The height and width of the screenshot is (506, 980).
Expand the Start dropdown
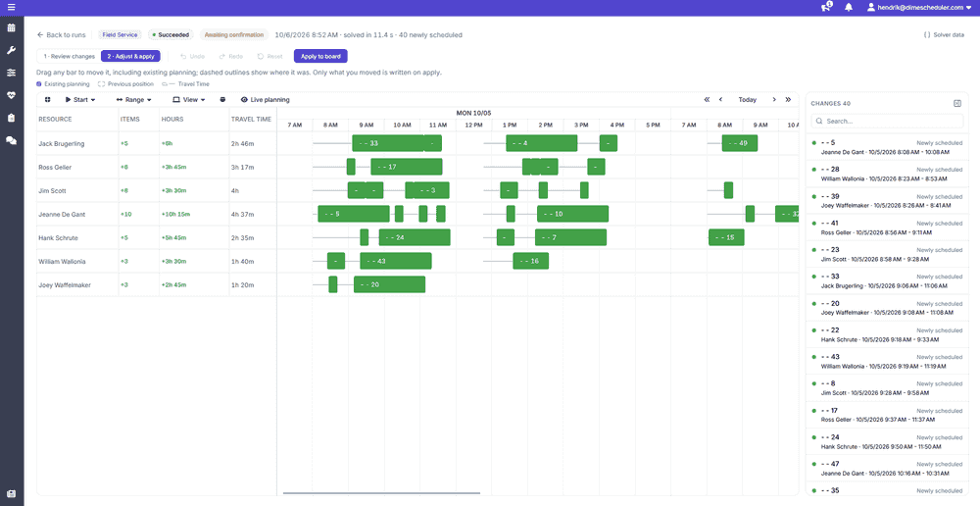coord(80,99)
